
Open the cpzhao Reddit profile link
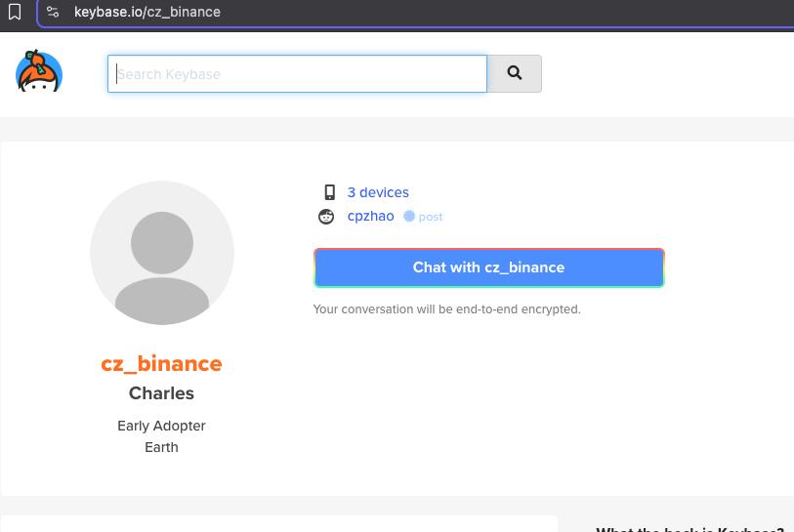(371, 216)
